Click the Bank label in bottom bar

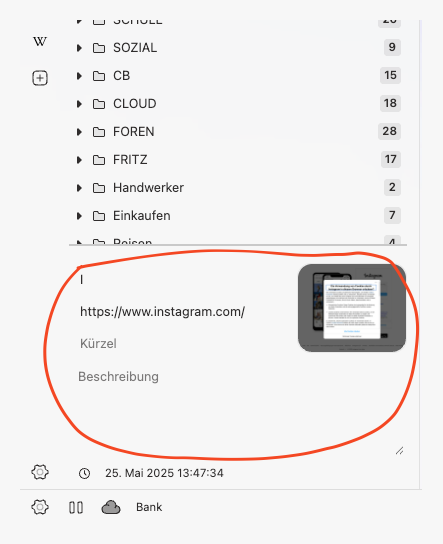[149, 507]
